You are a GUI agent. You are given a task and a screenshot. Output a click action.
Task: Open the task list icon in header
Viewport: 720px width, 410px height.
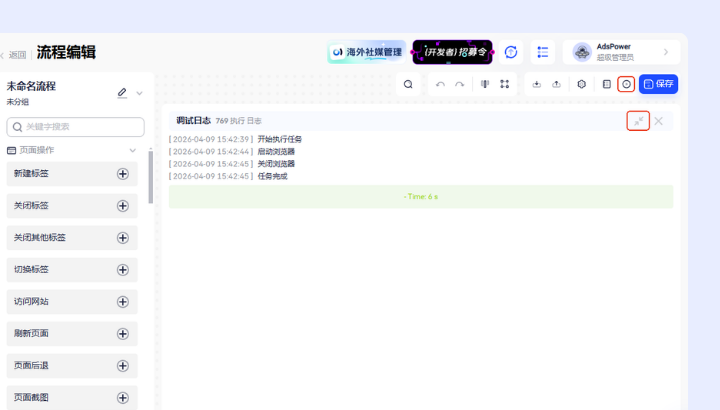[x=543, y=52]
